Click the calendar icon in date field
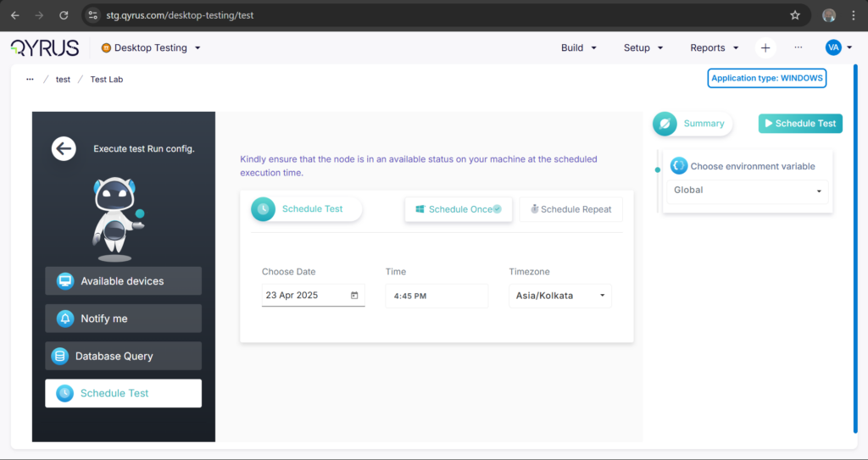This screenshot has width=868, height=460. (354, 296)
